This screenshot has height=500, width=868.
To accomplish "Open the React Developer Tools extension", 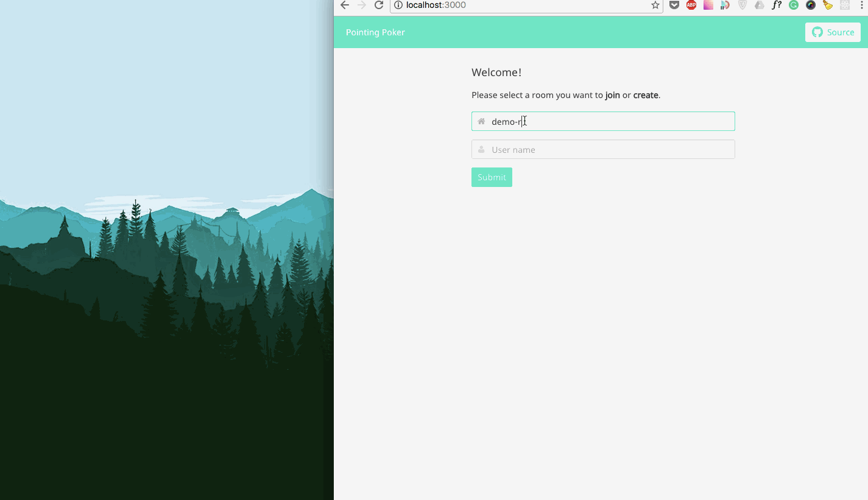I will 845,5.
